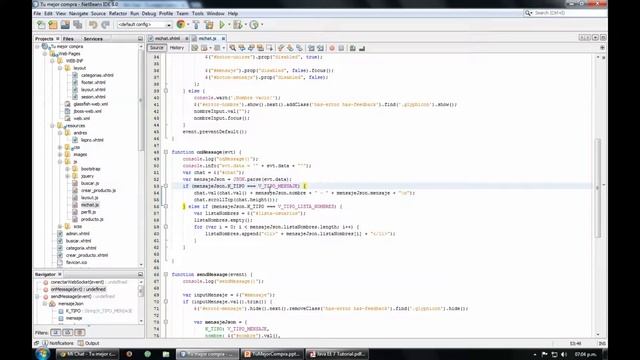Click the Redo toolbar icon
This screenshot has width=640, height=360.
click(105, 25)
